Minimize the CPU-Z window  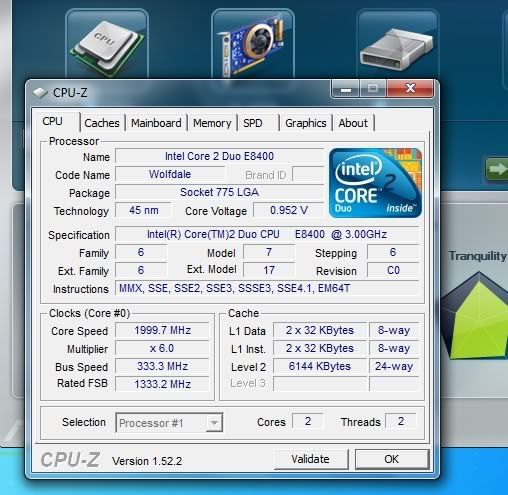click(x=346, y=89)
